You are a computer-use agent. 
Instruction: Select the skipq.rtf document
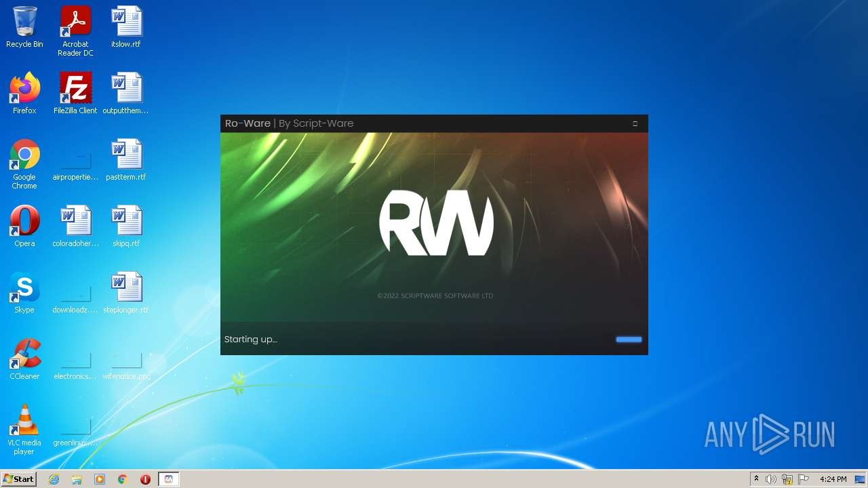(x=126, y=226)
